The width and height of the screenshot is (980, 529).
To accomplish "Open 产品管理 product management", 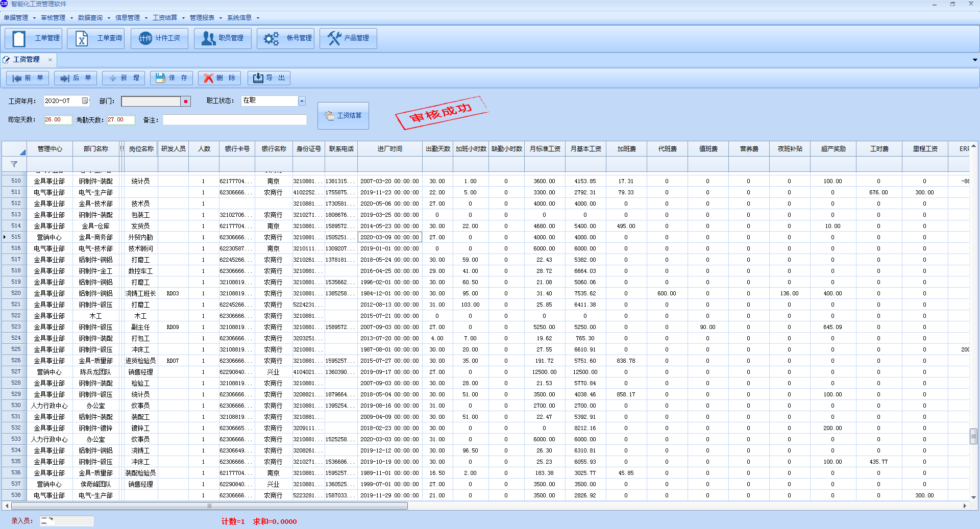I will click(348, 38).
